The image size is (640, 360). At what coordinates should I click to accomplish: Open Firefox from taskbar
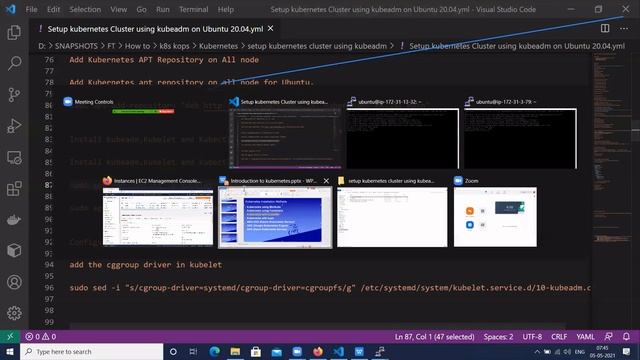tap(318, 351)
